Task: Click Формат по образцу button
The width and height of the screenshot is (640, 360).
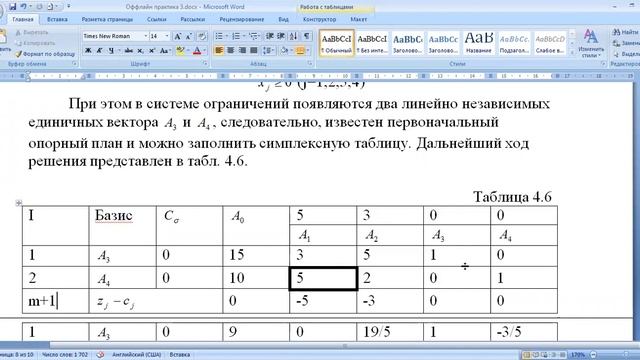Action: tap(45, 54)
